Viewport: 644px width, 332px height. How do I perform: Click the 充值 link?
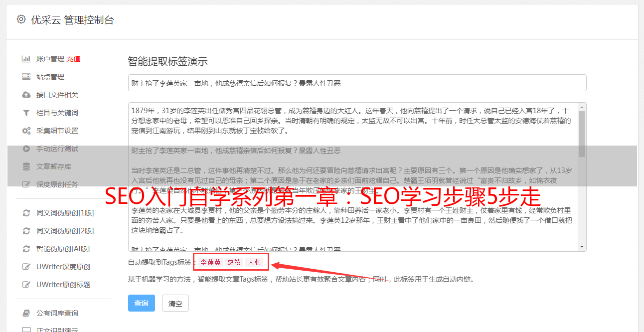[x=73, y=59]
